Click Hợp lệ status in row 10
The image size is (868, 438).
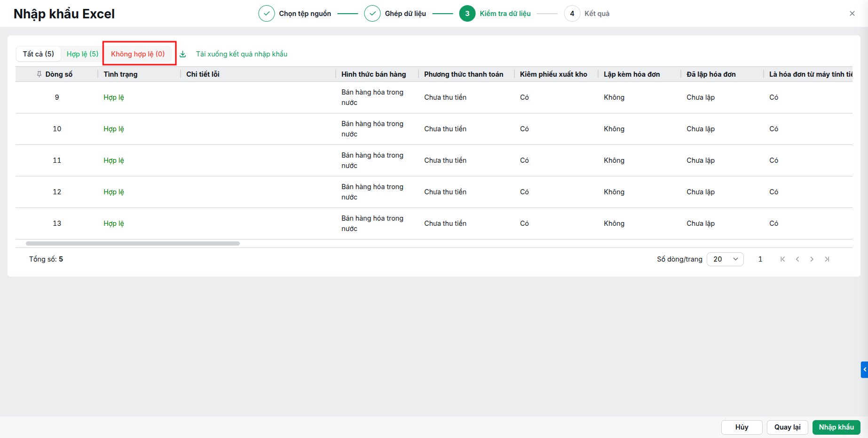114,129
